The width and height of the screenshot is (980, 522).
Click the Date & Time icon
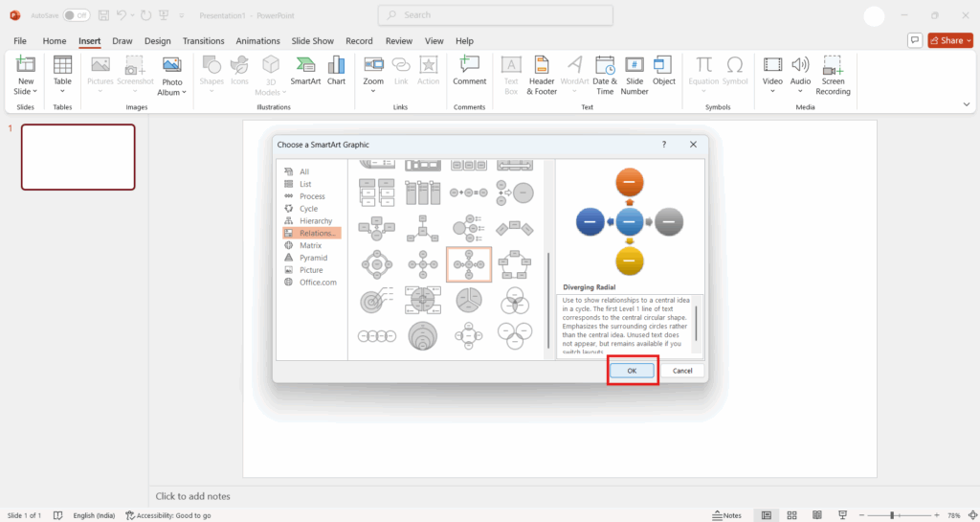point(604,74)
